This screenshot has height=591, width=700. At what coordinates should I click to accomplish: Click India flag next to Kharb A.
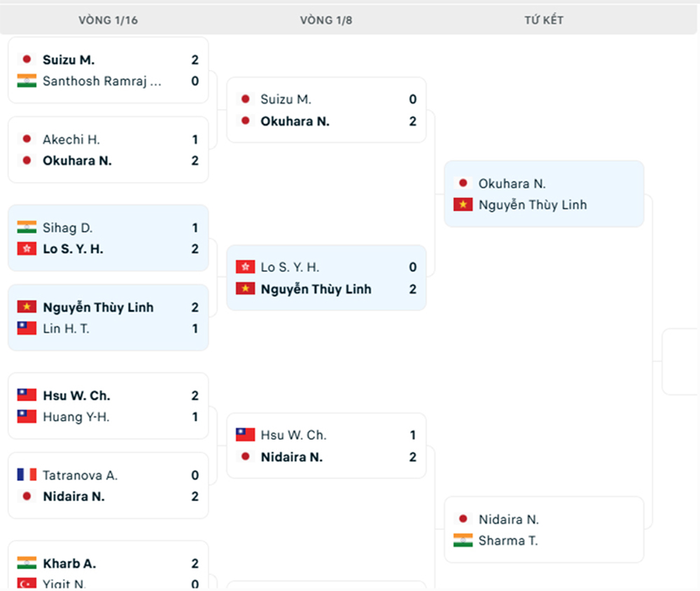27,564
